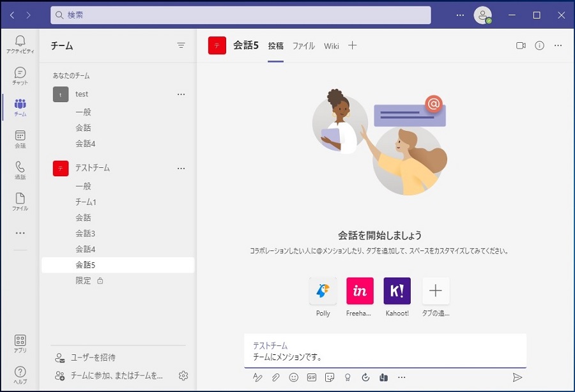
Task: Expand more messaging extensions ellipsis in compose bar
Action: click(401, 377)
